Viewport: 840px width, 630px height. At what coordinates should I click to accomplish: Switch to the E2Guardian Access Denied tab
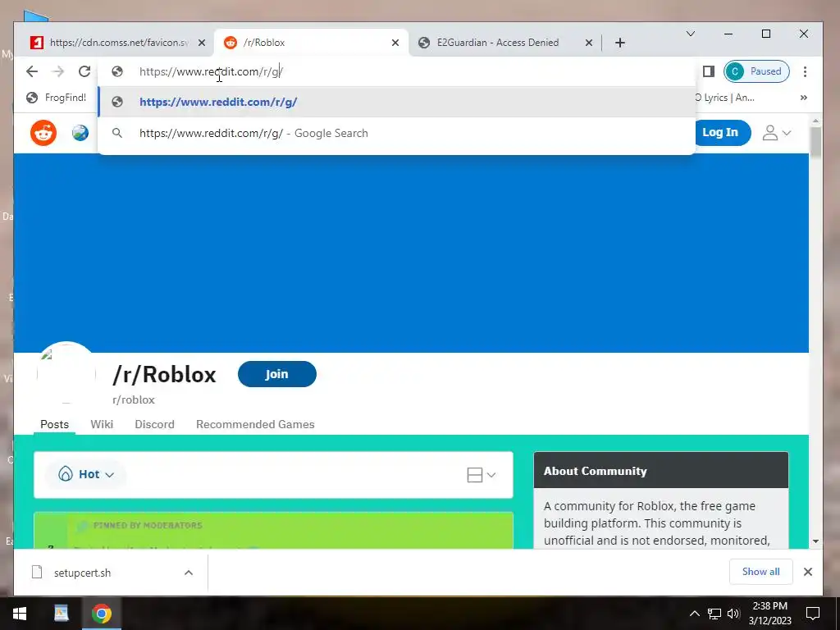click(498, 43)
